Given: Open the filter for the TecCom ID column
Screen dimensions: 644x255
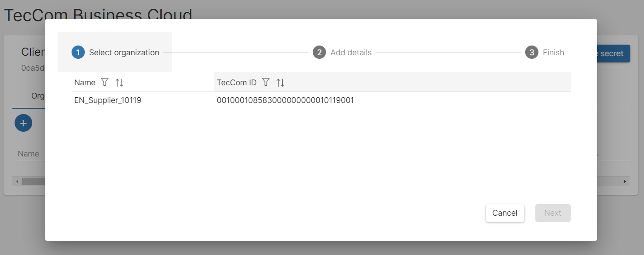Looking at the screenshot, I should pyautogui.click(x=265, y=82).
